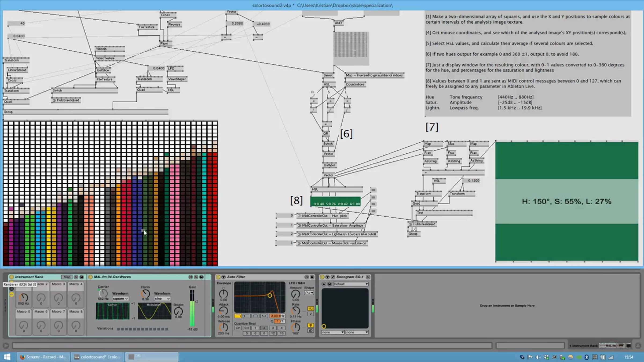Image resolution: width=644 pixels, height=362 pixels.
Task: Open the LFO Shape dropdown
Action: point(309,293)
